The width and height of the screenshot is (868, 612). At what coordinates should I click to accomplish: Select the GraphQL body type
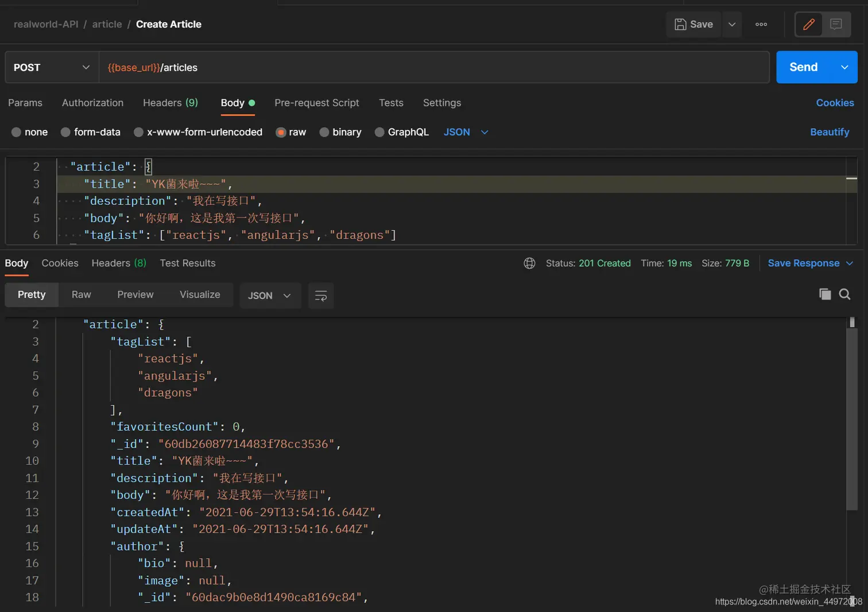401,132
